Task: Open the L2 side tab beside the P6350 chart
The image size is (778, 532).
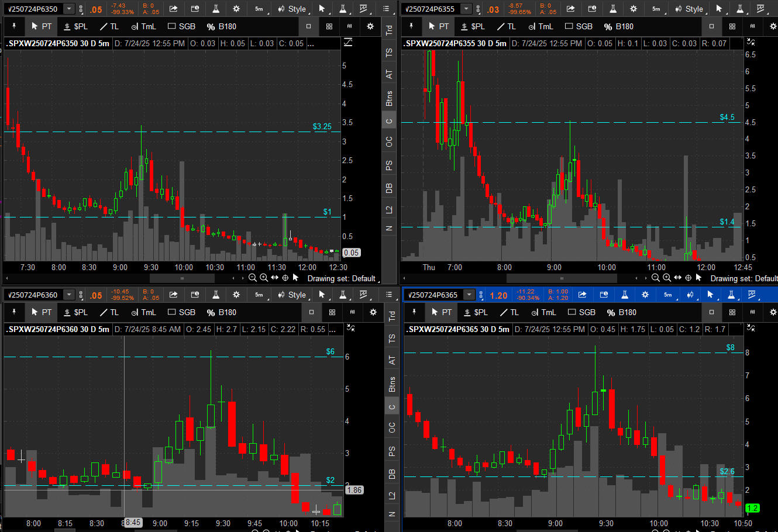Action: coord(389,209)
